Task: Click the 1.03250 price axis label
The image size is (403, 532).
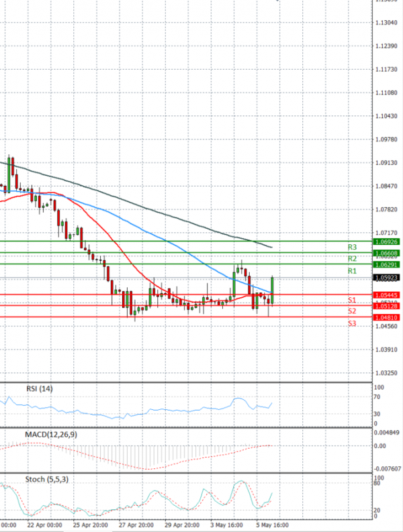Action: coord(386,373)
